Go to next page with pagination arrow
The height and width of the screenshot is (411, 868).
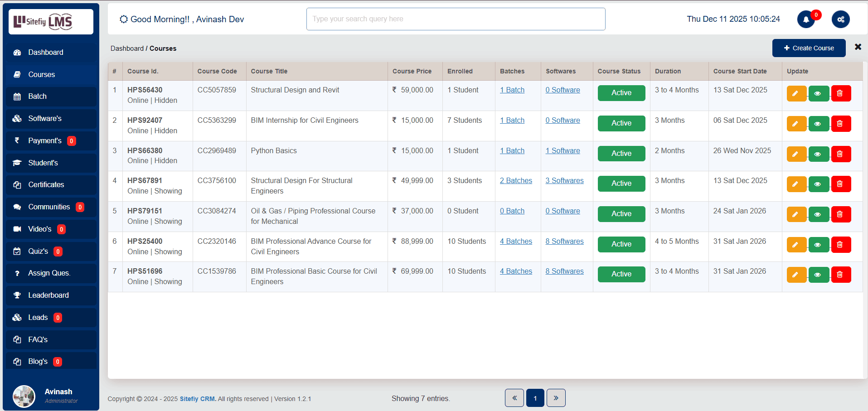(556, 398)
